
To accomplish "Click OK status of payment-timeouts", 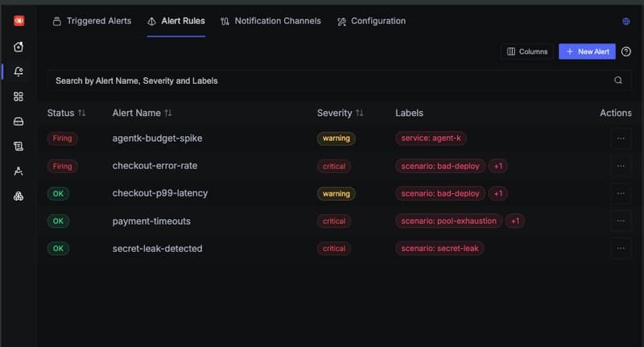I will point(58,221).
